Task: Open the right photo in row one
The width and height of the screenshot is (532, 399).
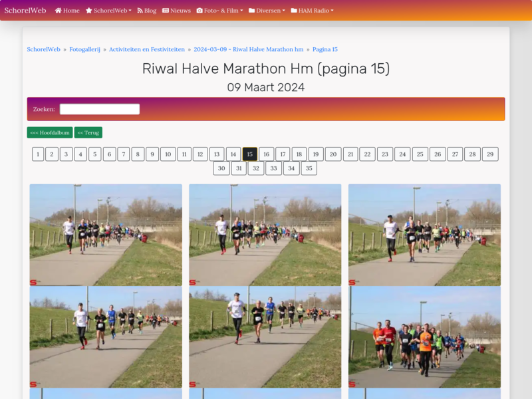Action: (424, 235)
